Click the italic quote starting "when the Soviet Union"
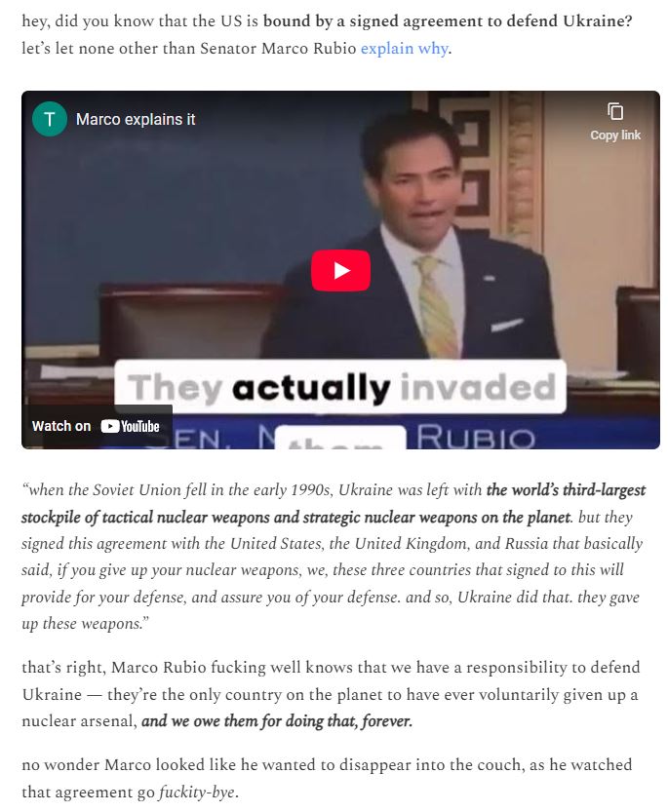 click(334, 557)
